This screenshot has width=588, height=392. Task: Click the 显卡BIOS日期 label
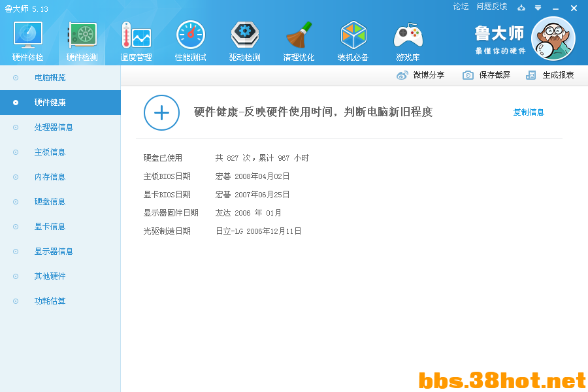pos(167,195)
